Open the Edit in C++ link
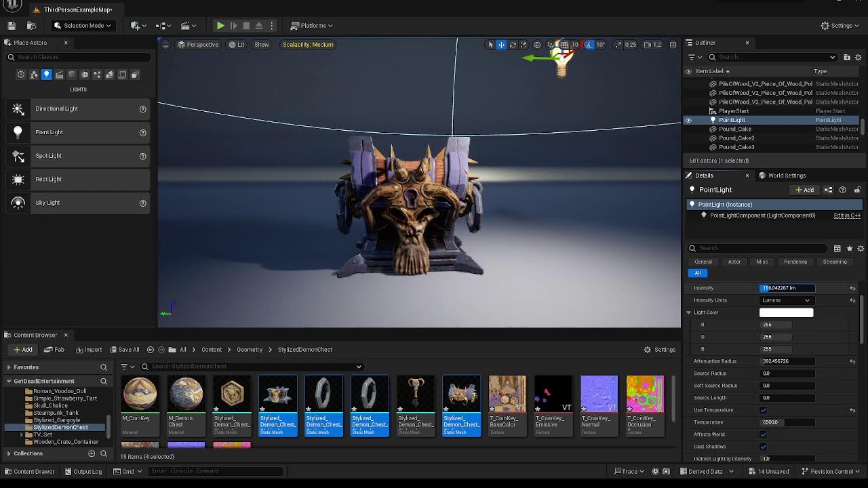The width and height of the screenshot is (868, 488). click(847, 216)
